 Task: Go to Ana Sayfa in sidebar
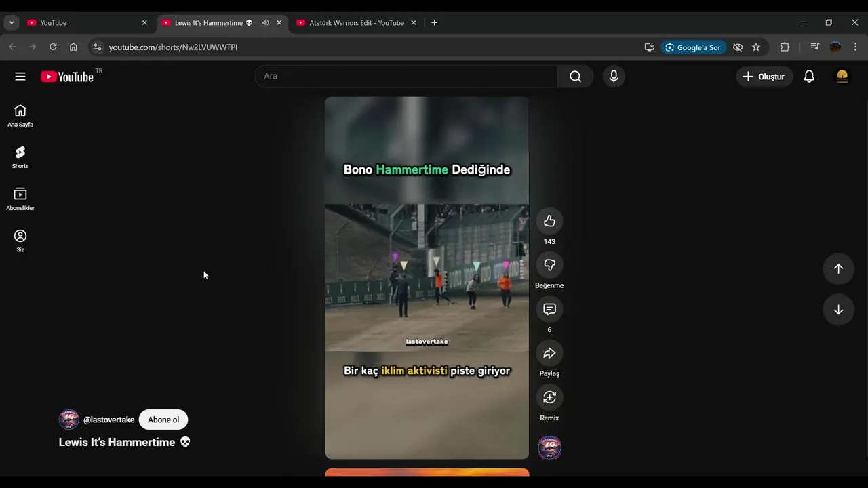pyautogui.click(x=20, y=116)
